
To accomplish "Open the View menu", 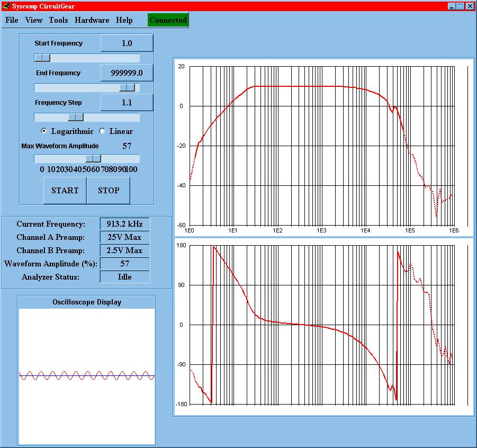I will (x=34, y=20).
